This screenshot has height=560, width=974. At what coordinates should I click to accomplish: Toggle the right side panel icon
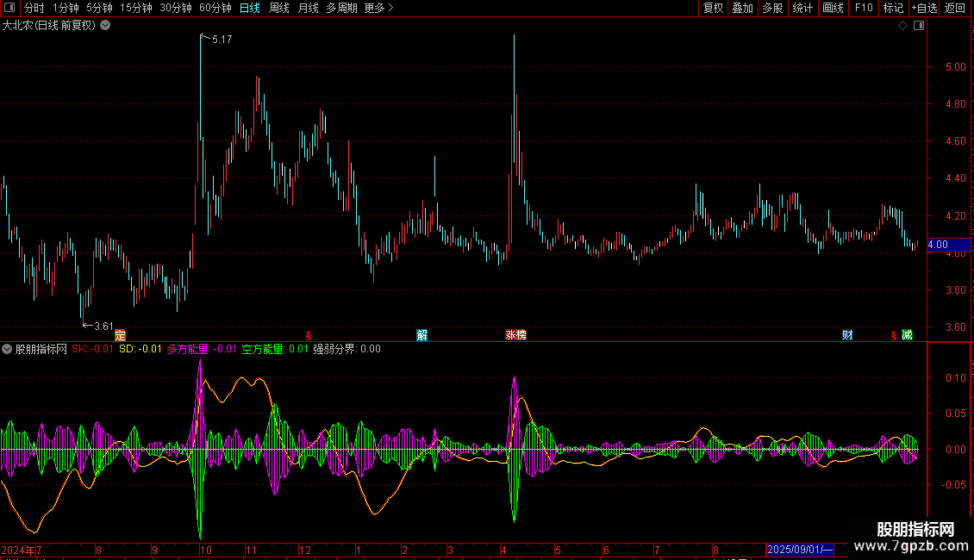pyautogui.click(x=919, y=26)
